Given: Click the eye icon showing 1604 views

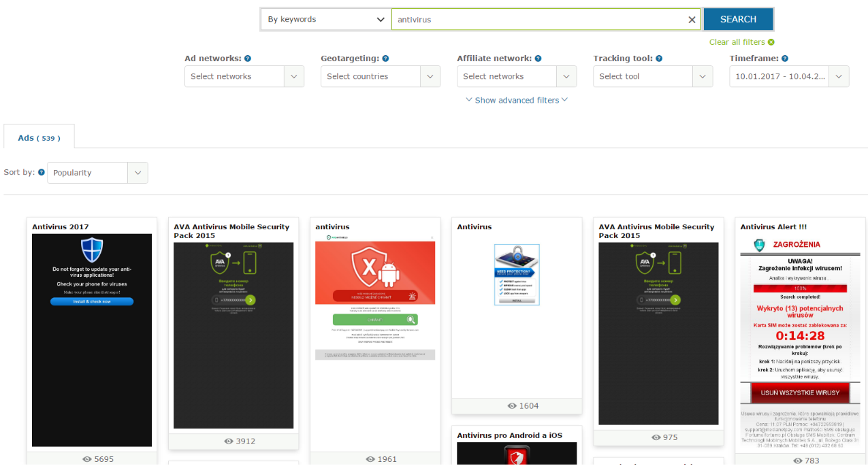Looking at the screenshot, I should click(x=512, y=405).
